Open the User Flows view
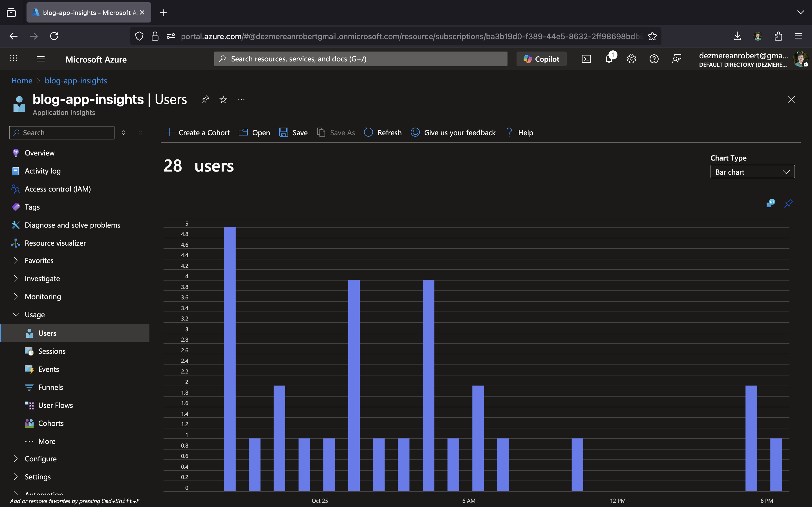The height and width of the screenshot is (507, 812). (55, 405)
